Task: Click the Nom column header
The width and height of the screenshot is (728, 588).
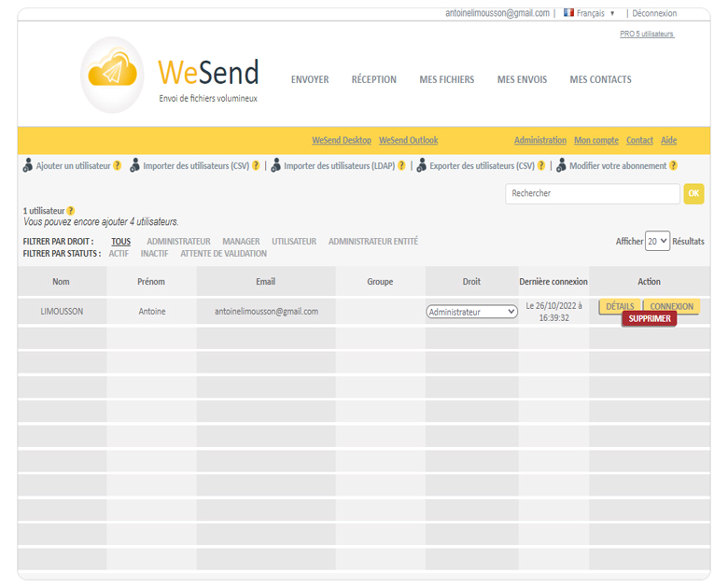Action: pyautogui.click(x=61, y=282)
